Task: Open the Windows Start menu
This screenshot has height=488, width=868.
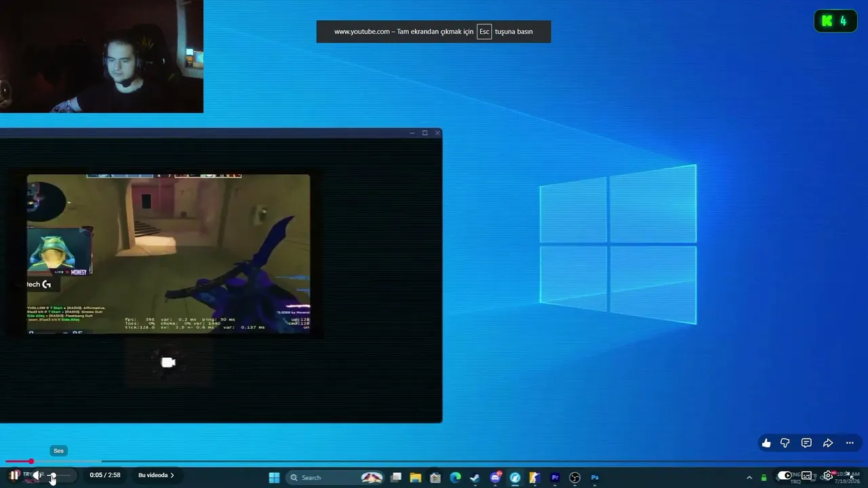Action: [274, 478]
